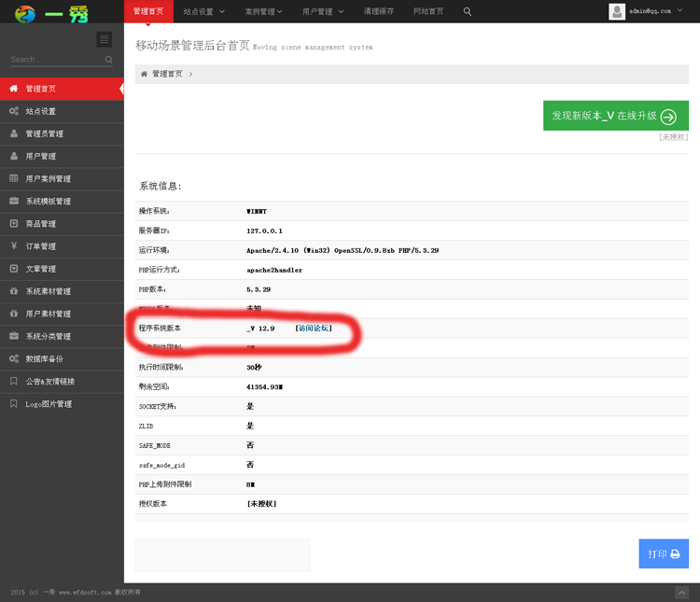This screenshot has height=602, width=700.
Task: Click the printer icon on 打印 button
Action: click(x=675, y=554)
